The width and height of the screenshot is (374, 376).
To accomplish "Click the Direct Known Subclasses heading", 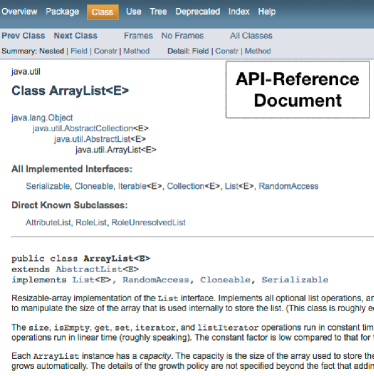I will coord(69,205).
